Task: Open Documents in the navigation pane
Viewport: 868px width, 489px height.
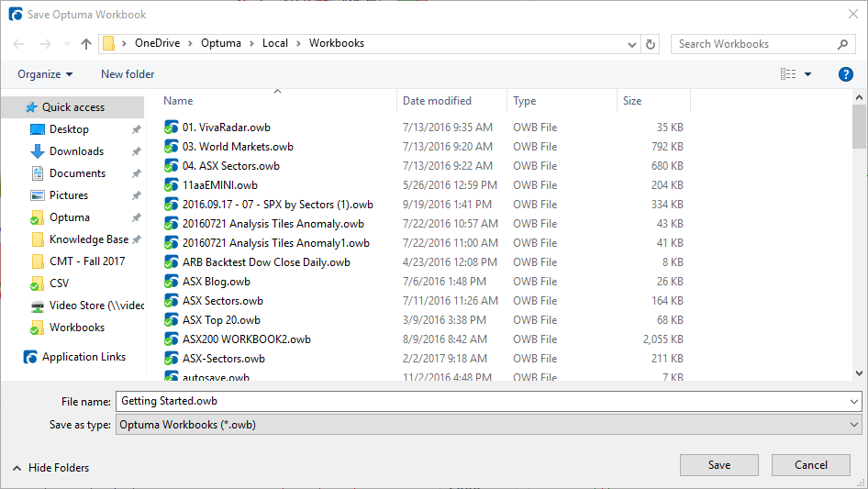Action: pos(77,173)
